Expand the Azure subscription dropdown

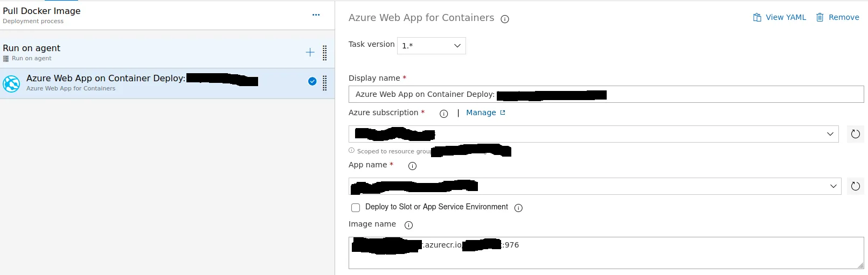tap(830, 134)
